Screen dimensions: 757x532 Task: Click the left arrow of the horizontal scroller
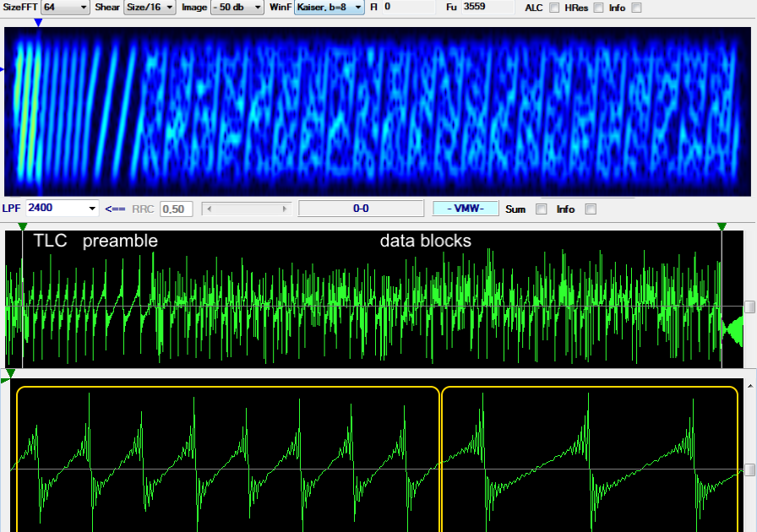209,208
